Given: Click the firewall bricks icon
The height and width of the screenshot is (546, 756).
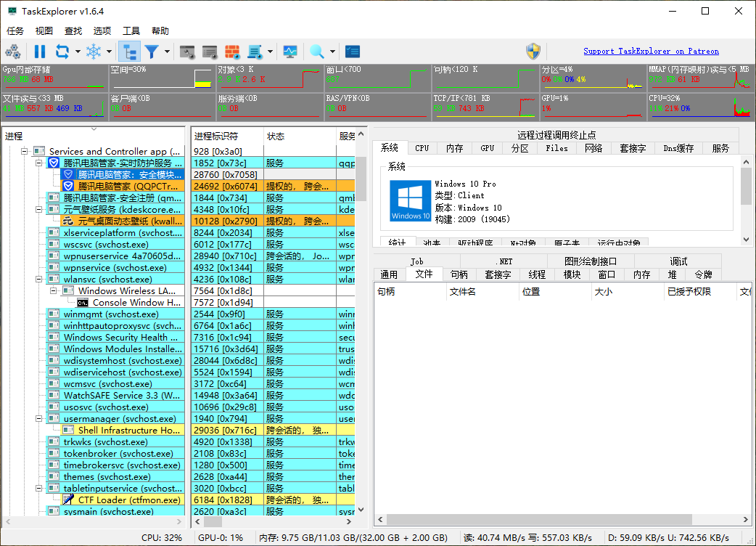Looking at the screenshot, I should (234, 52).
